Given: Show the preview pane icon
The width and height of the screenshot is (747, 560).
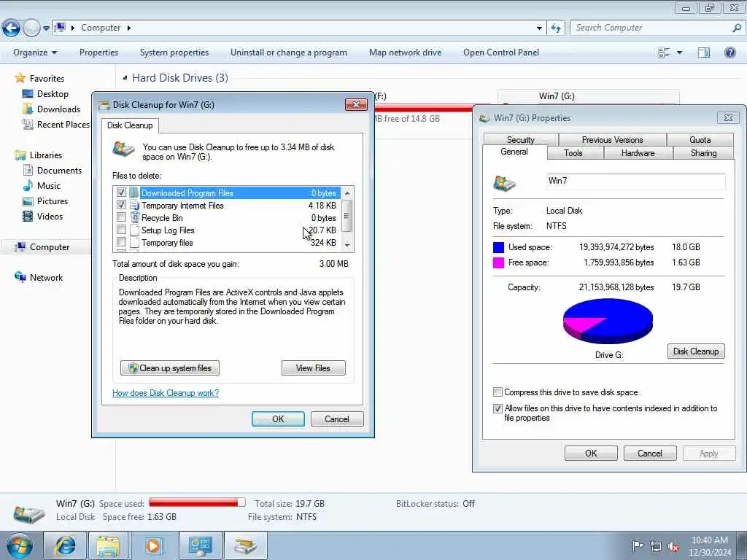Looking at the screenshot, I should coord(704,52).
